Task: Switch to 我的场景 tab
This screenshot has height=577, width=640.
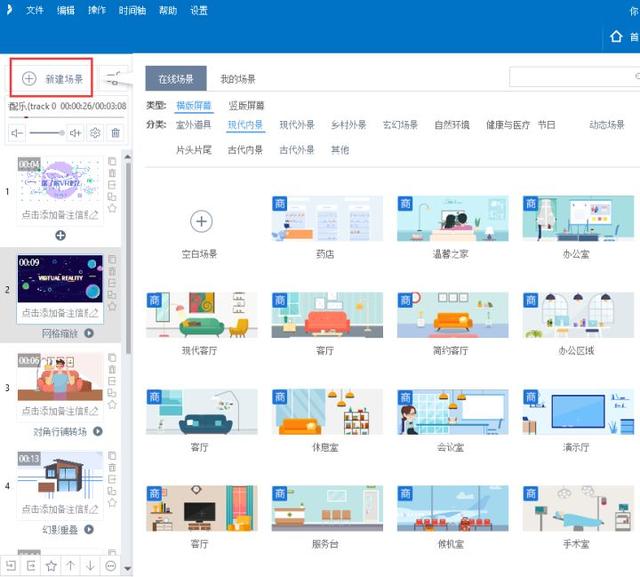Action: click(238, 79)
